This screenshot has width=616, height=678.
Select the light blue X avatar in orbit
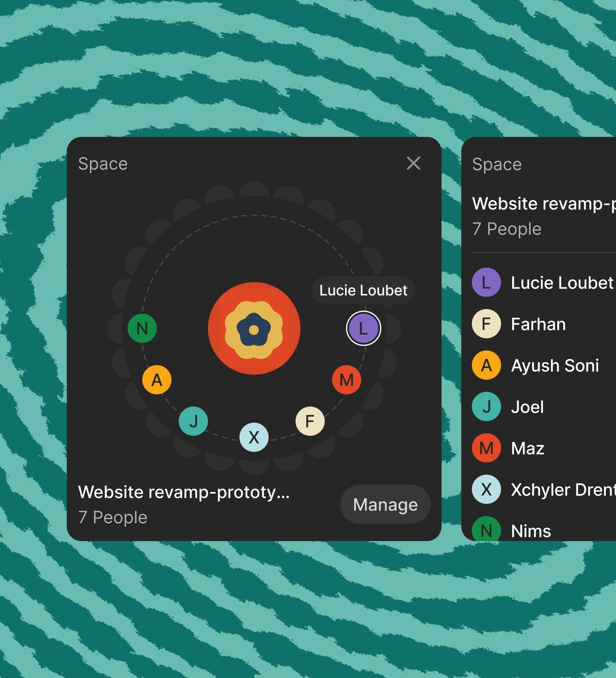254,437
